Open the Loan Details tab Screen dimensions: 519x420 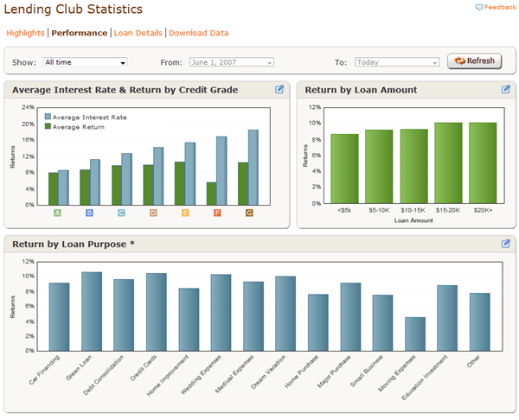(x=138, y=33)
